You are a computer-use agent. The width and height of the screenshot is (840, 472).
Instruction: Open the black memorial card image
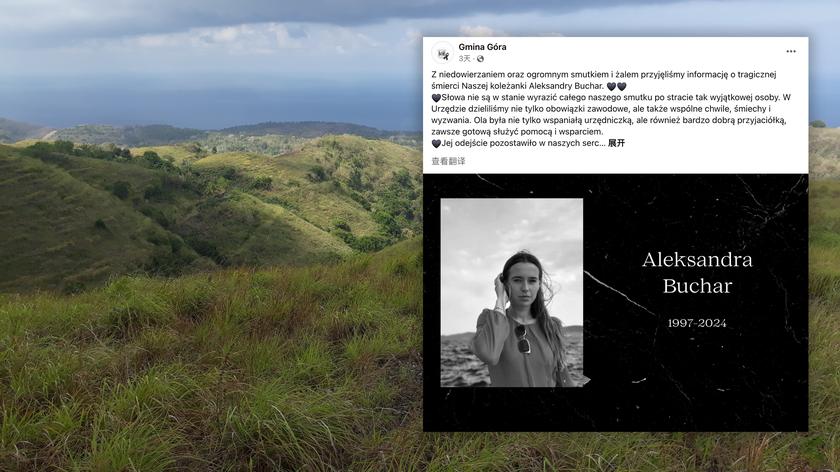pyautogui.click(x=616, y=302)
